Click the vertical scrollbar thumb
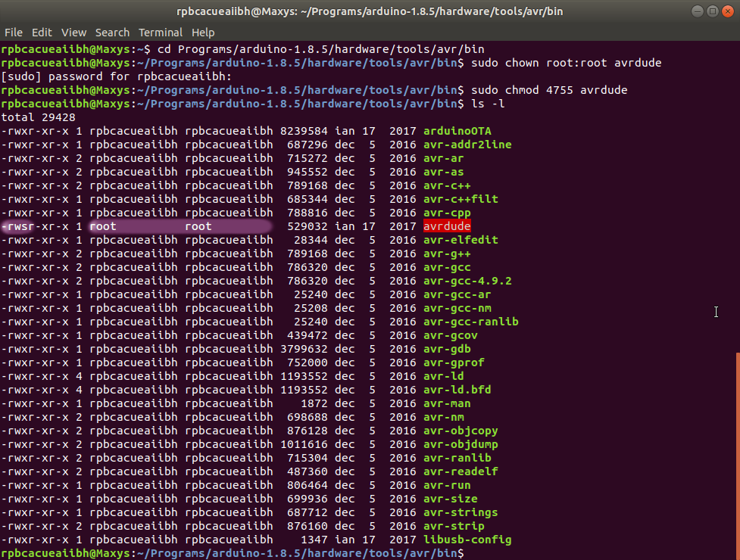740x560 pixels. (x=736, y=454)
